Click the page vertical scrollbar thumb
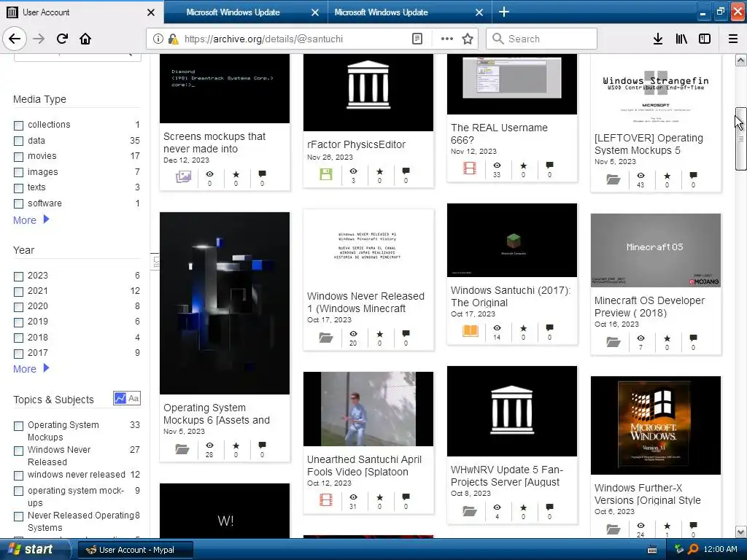The width and height of the screenshot is (747, 560). click(740, 138)
